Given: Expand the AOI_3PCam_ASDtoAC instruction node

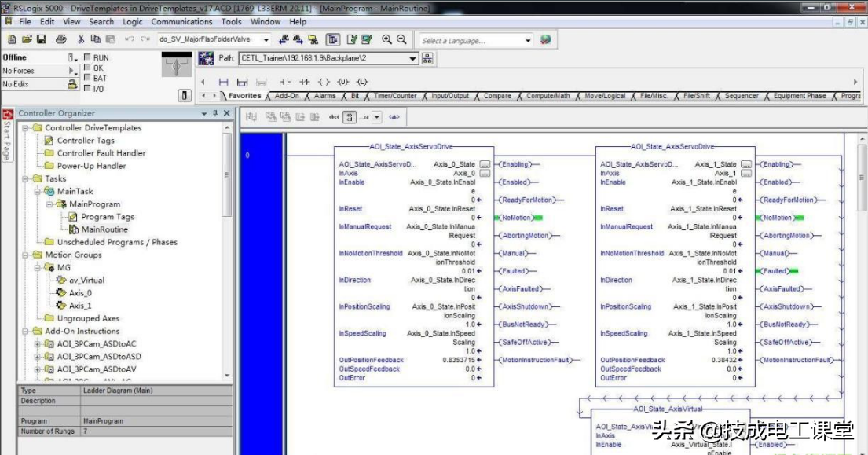Looking at the screenshot, I should pyautogui.click(x=38, y=343).
